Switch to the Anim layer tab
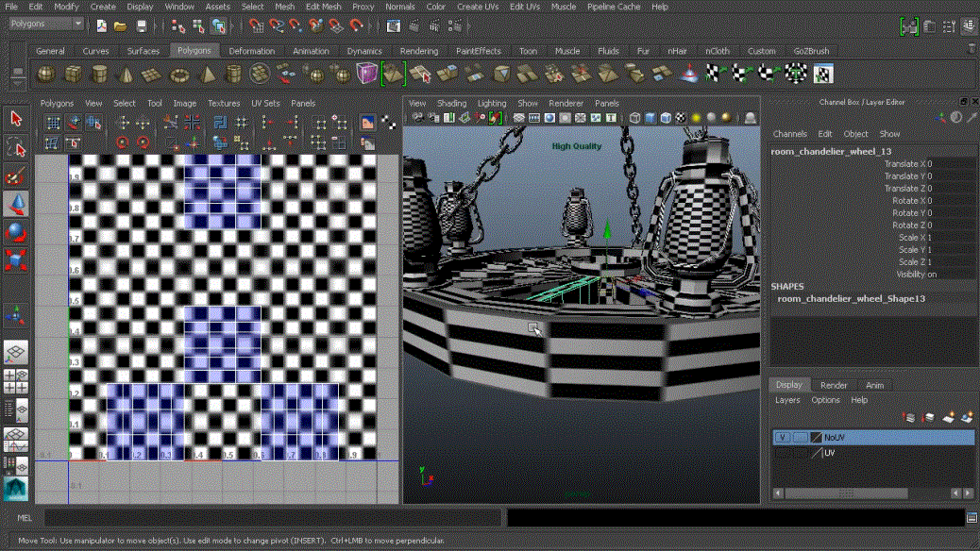 874,385
